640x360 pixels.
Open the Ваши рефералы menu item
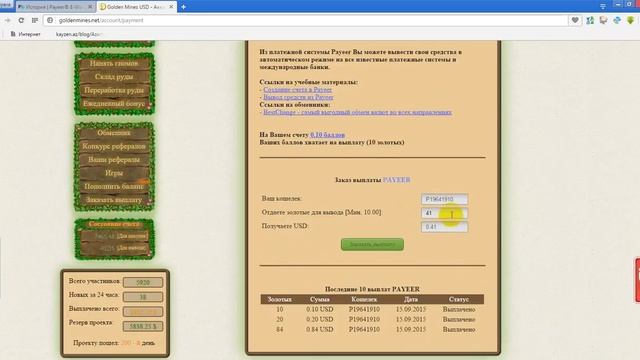pos(114,160)
